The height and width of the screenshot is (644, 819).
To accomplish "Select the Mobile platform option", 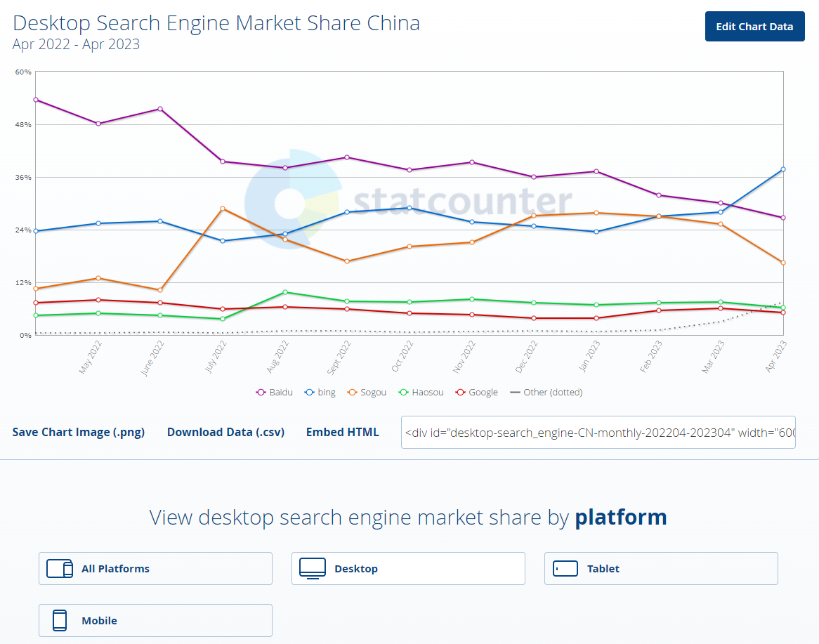I will click(x=155, y=621).
